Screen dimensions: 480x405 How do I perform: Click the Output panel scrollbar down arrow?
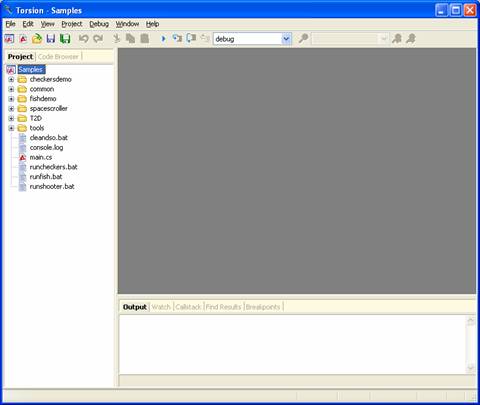click(x=471, y=368)
